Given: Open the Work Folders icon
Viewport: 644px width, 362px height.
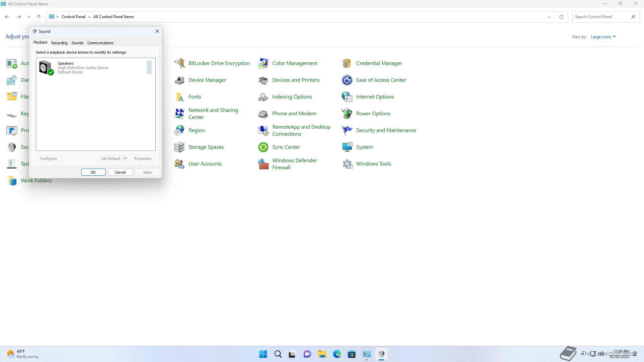Looking at the screenshot, I should tap(12, 180).
